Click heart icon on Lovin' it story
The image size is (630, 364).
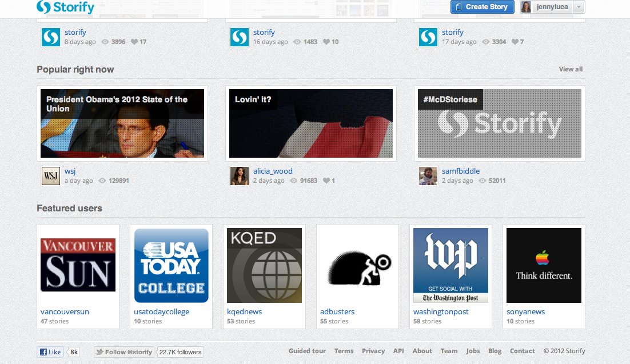(326, 181)
